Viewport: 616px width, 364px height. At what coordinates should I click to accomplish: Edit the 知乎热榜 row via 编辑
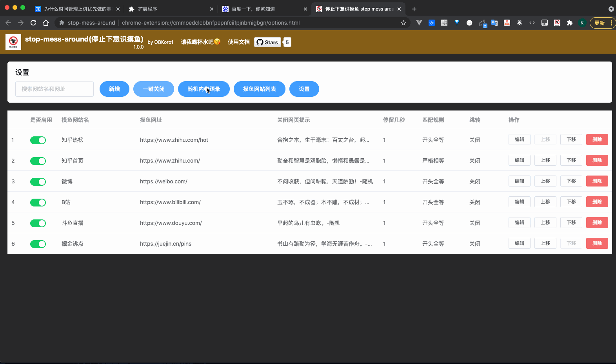520,139
